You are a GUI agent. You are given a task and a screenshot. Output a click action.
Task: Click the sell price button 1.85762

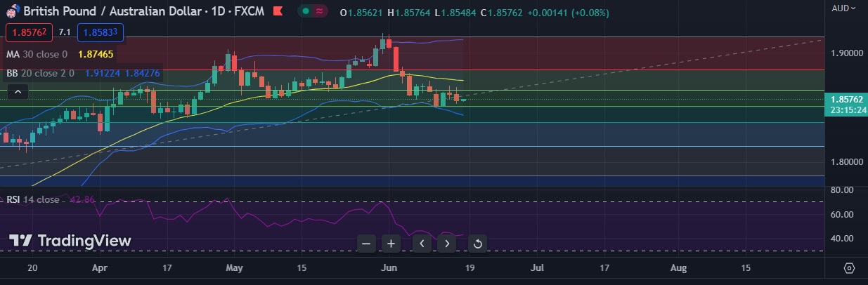coord(28,32)
